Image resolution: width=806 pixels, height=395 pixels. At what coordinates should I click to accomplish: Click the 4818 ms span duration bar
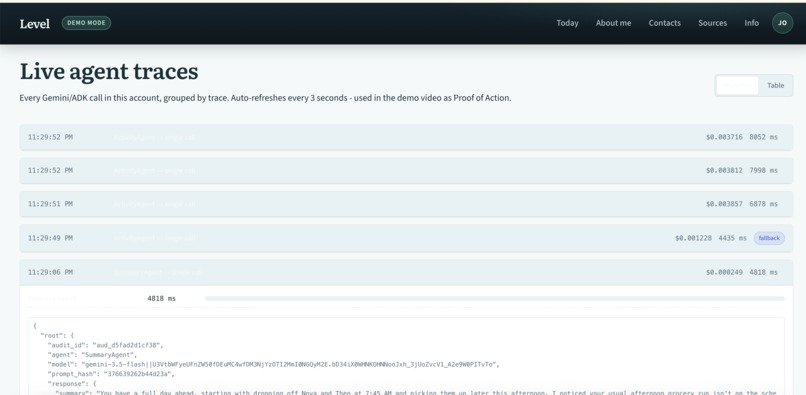[494, 298]
